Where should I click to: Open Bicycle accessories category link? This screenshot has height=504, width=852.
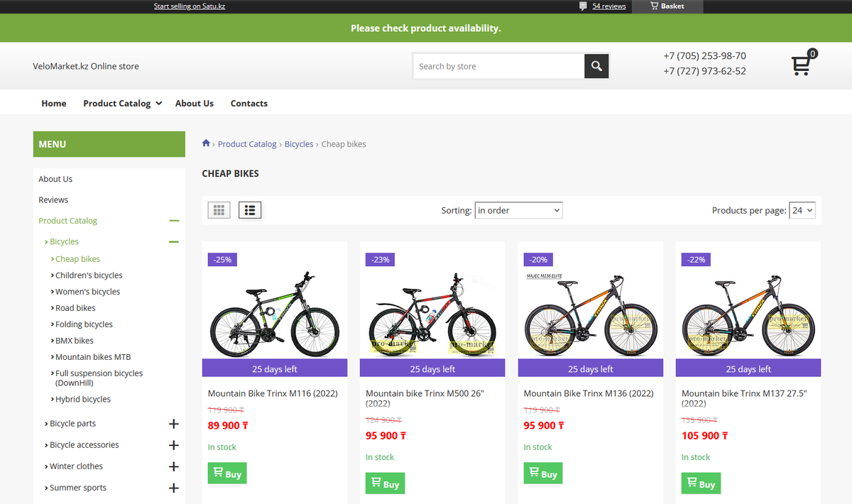[84, 445]
